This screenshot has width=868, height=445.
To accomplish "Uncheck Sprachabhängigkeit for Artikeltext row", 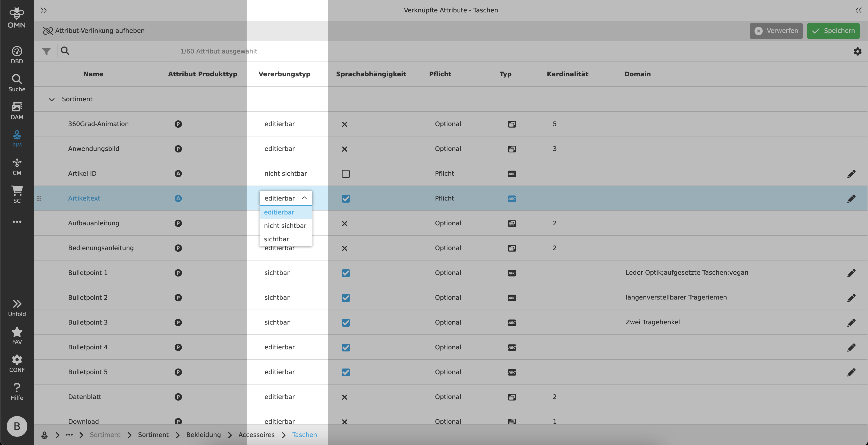I will pos(346,198).
